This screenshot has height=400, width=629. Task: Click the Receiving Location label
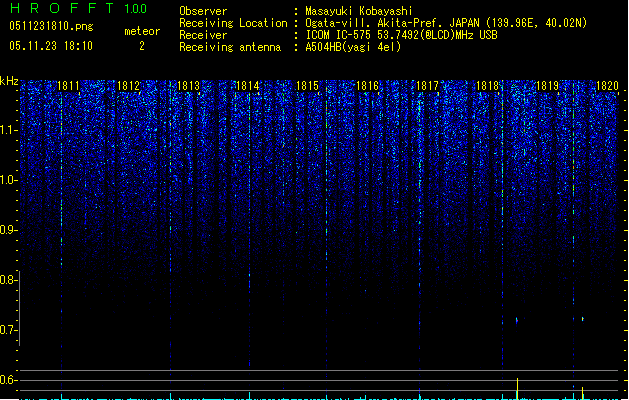233,23
